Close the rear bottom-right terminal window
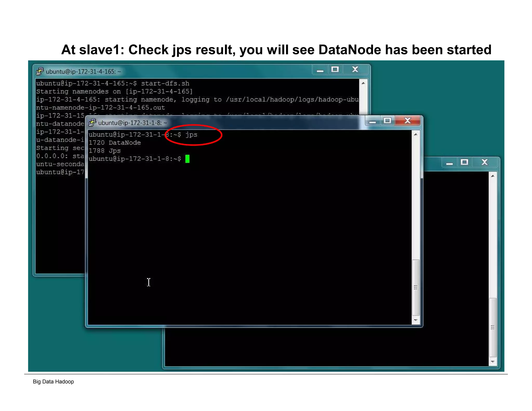Screen dimensions: 532x411 pos(485,163)
